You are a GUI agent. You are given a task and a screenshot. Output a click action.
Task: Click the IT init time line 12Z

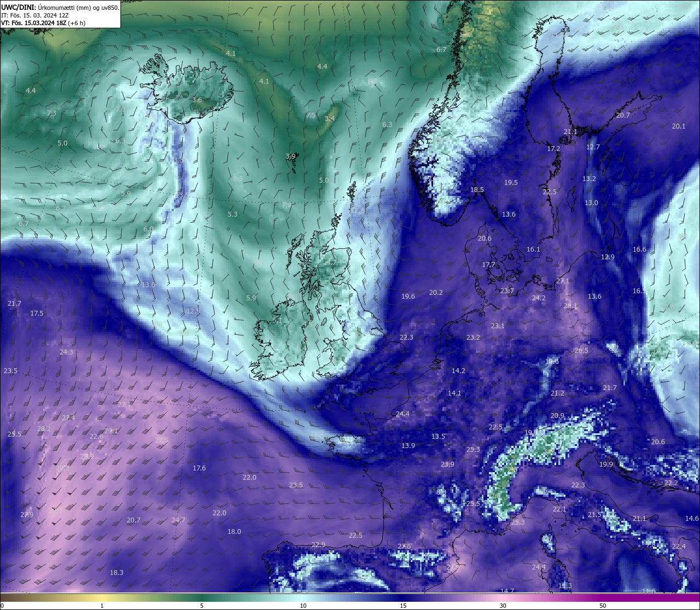(34, 15)
